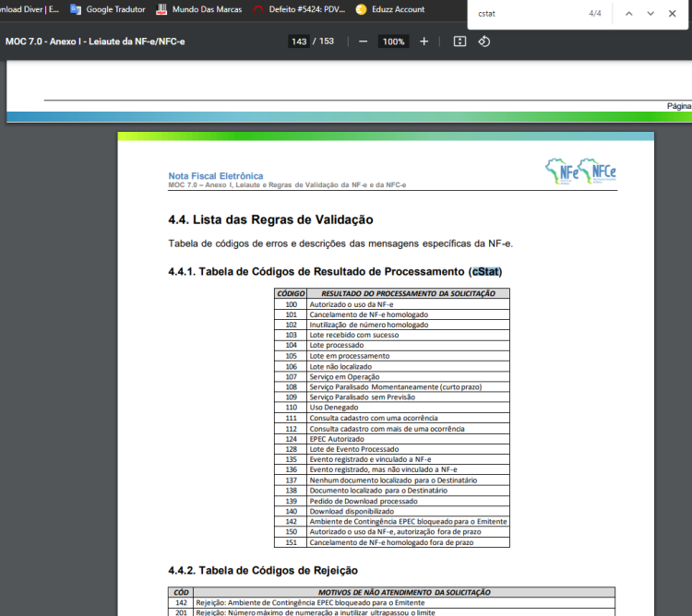
Task: Click the Defeito #5424 bookmark icon
Action: [258, 9]
